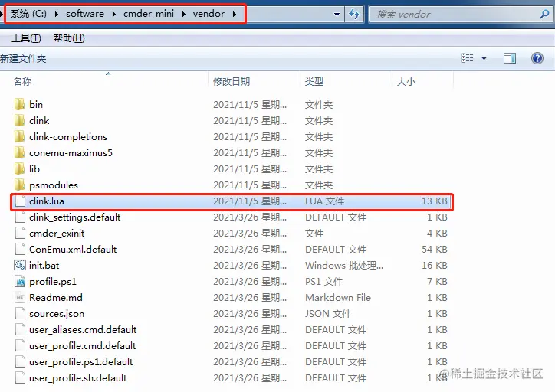Select the psmodules folder icon

(20, 185)
